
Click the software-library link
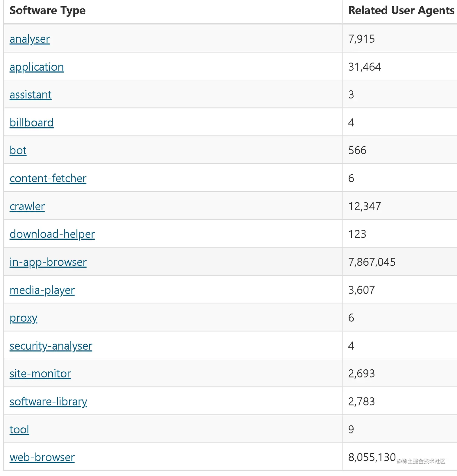click(48, 402)
